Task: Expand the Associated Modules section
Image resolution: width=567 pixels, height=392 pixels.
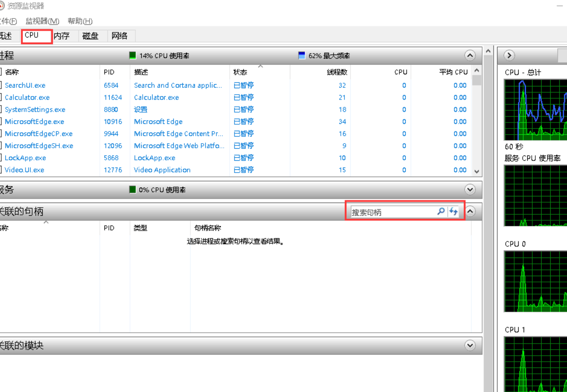Action: click(470, 345)
